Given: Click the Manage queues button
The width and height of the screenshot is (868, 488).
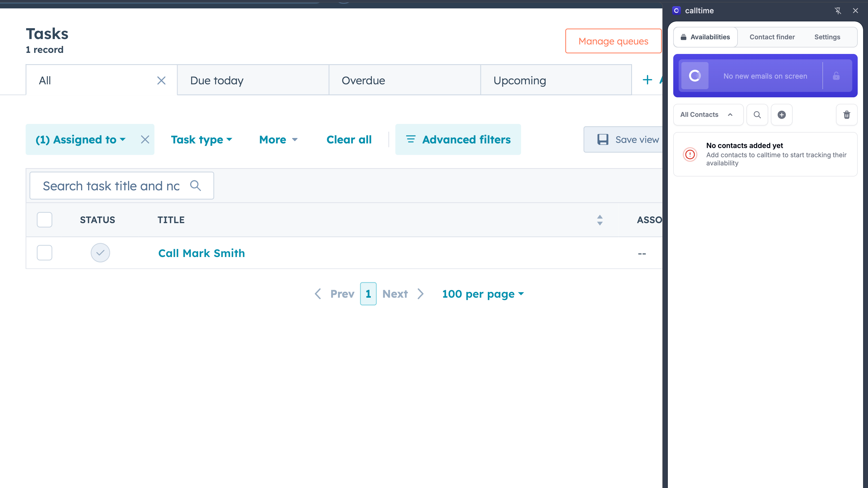Looking at the screenshot, I should [613, 41].
